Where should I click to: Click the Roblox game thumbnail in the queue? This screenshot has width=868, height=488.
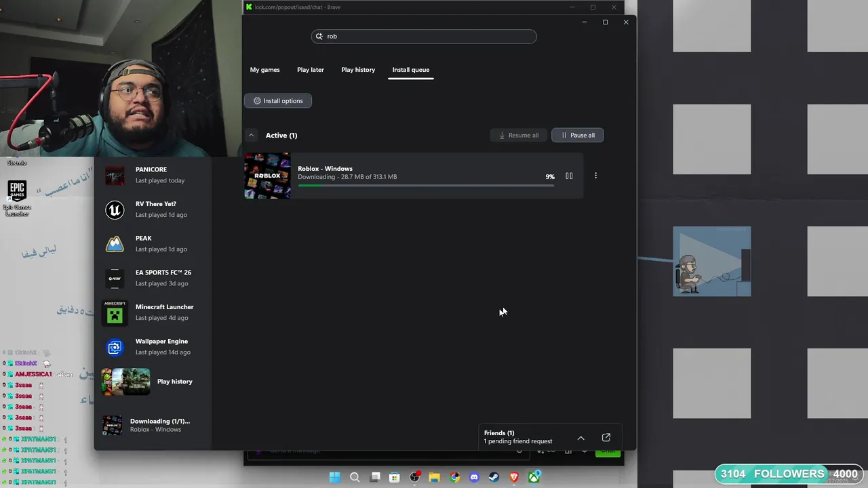[x=267, y=176]
